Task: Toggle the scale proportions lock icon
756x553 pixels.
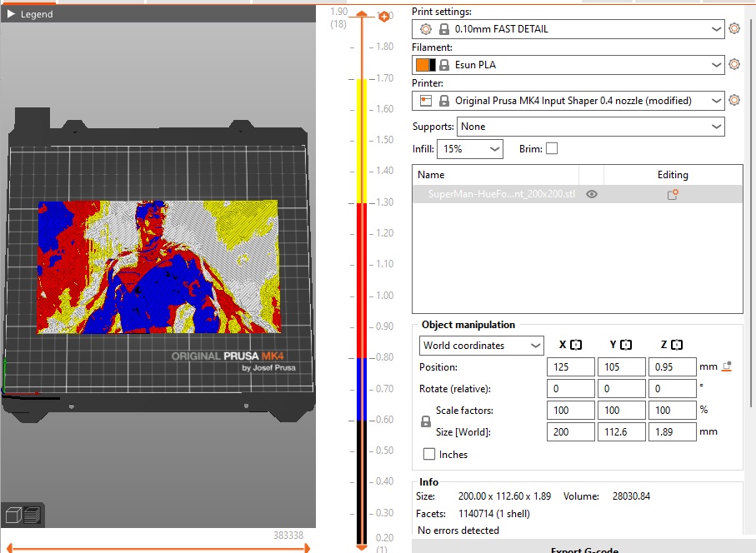Action: (x=426, y=421)
